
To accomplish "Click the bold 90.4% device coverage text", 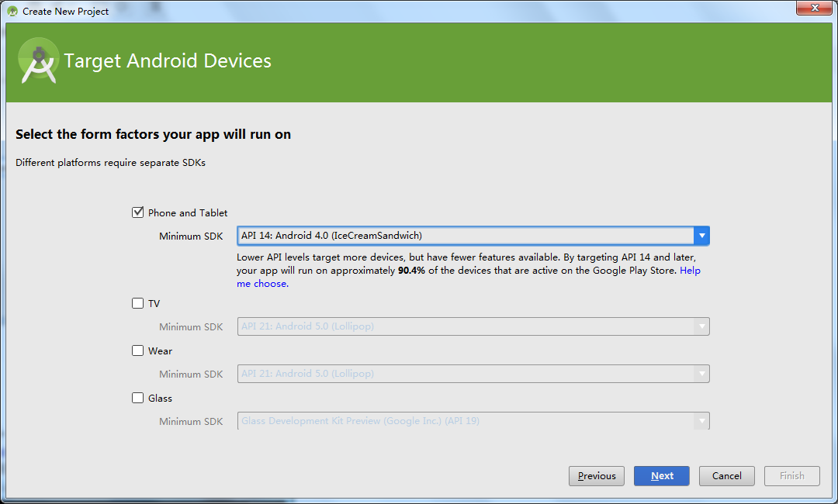I will 410,271.
